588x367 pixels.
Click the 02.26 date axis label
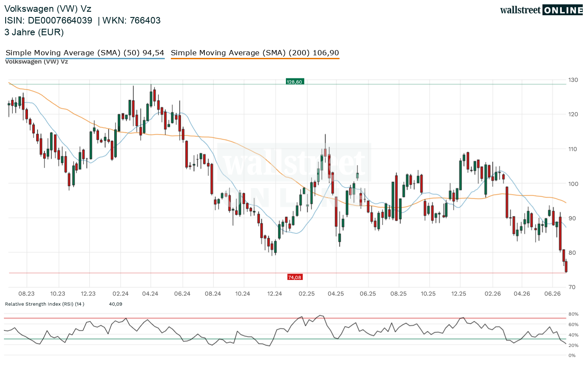pos(493,293)
